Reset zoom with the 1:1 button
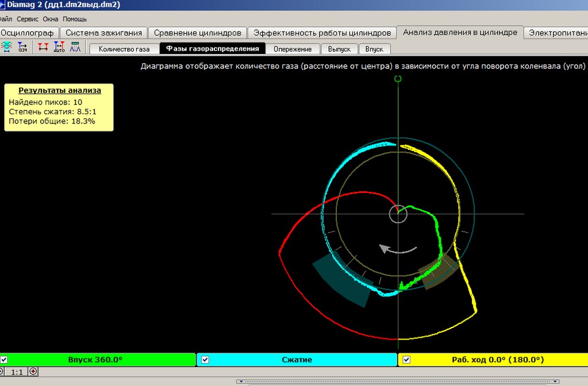This screenshot has height=386, width=588. (17, 372)
